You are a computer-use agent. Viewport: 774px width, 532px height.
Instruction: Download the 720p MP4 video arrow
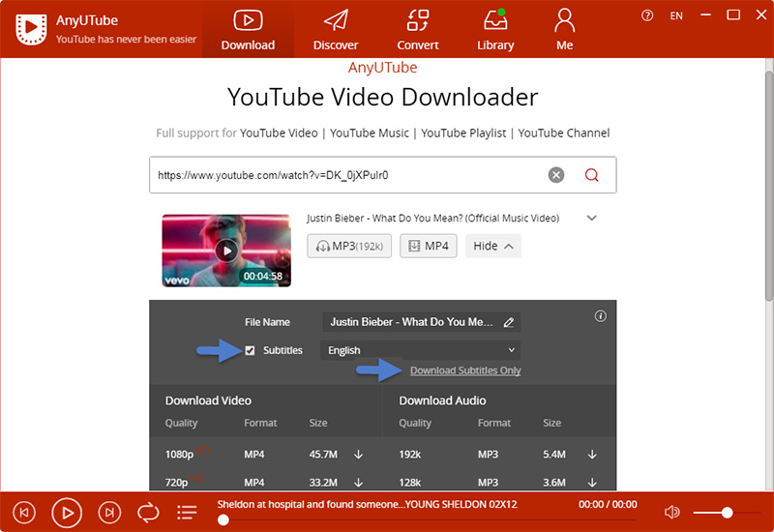click(x=358, y=482)
